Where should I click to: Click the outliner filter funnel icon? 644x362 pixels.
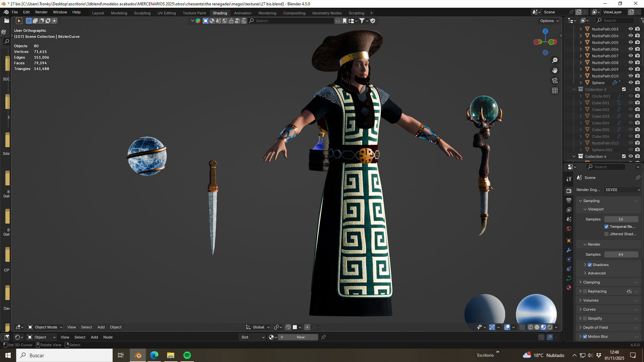(642, 20)
